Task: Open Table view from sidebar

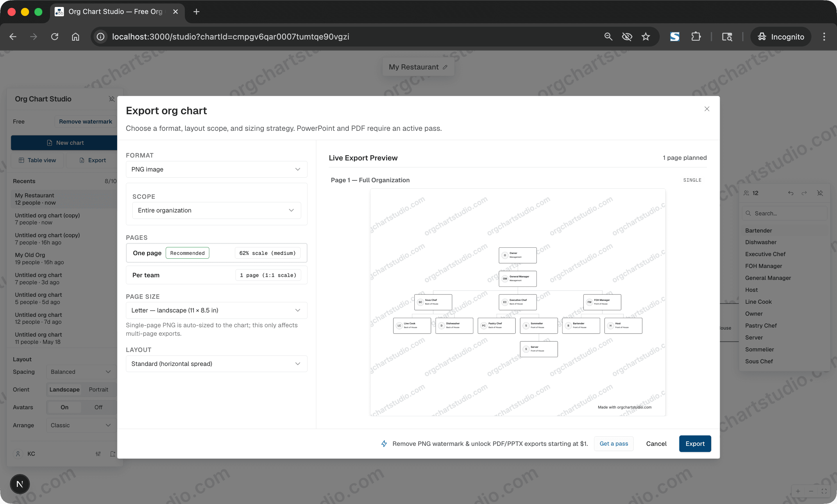Action: tap(37, 160)
